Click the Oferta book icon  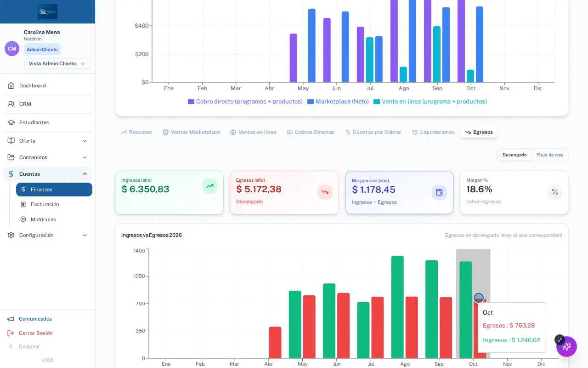click(11, 141)
